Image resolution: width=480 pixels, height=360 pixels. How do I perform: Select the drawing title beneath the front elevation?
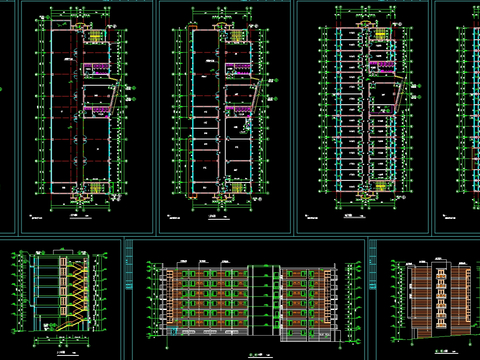[x=257, y=355]
